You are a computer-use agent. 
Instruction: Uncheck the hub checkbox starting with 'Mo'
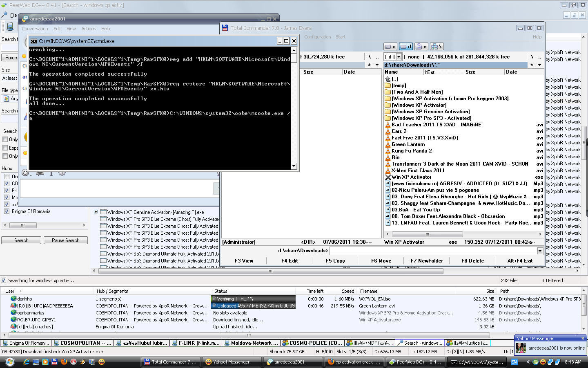click(x=7, y=197)
